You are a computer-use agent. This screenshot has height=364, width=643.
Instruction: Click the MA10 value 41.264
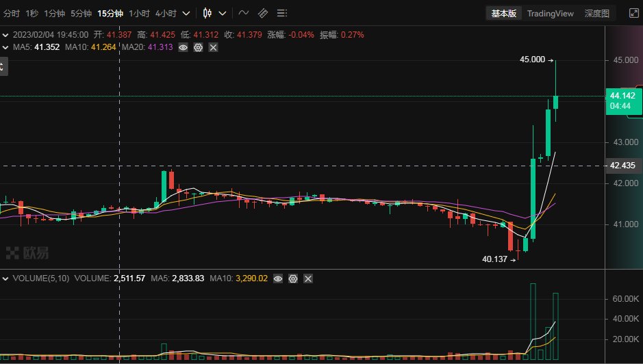coord(103,47)
